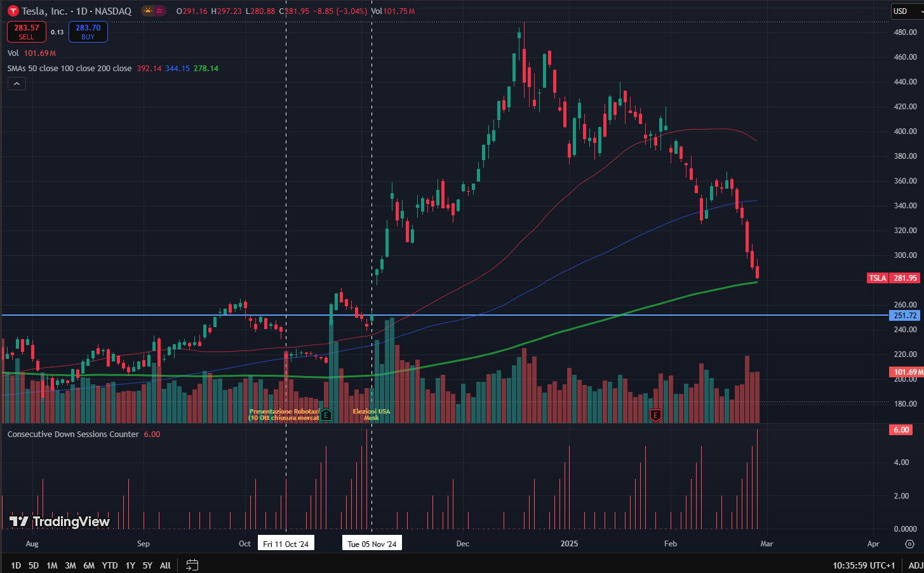The image size is (924, 573).
Task: Open the UTC+1 timezone menu
Action: click(x=864, y=565)
